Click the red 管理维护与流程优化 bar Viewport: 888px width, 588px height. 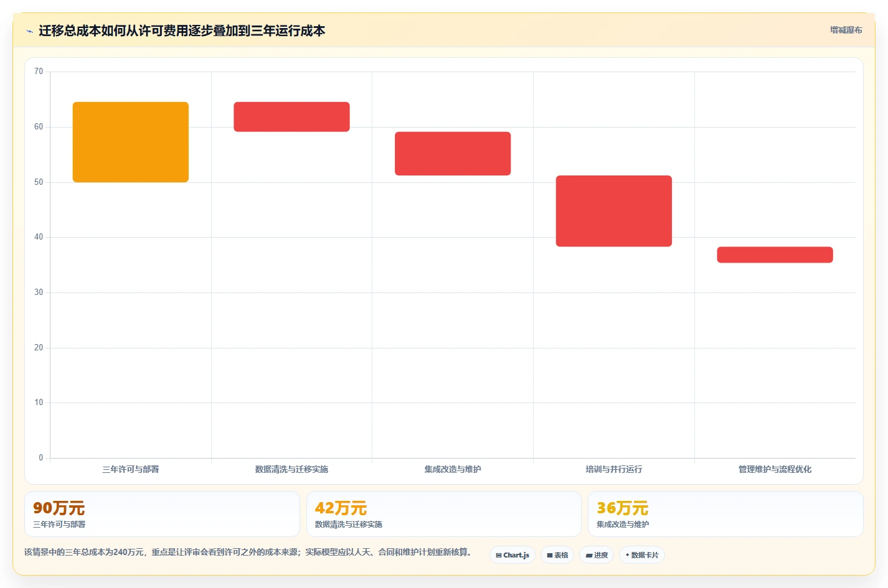click(775, 254)
